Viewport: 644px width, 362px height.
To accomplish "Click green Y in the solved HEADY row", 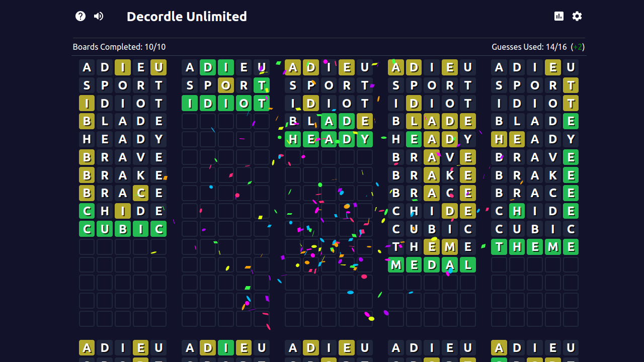I will pos(365,139).
